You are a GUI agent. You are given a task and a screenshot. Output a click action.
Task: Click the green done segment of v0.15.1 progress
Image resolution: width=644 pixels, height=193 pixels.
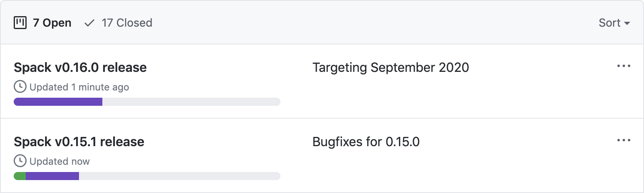click(20, 176)
